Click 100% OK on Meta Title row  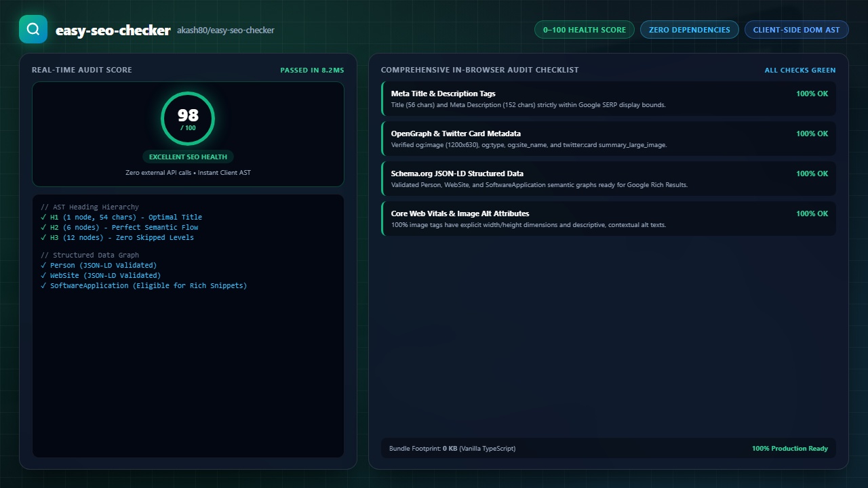(812, 94)
